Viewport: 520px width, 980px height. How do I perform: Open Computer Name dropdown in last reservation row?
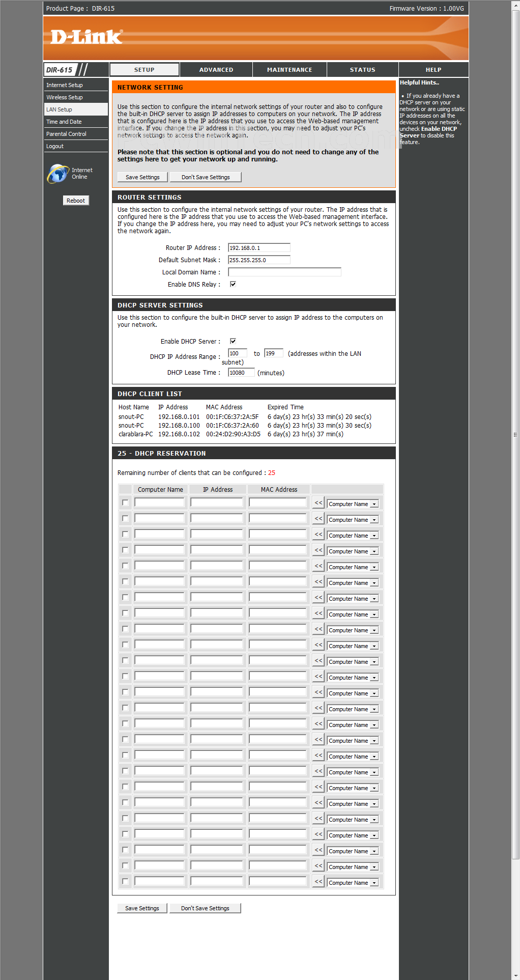353,883
